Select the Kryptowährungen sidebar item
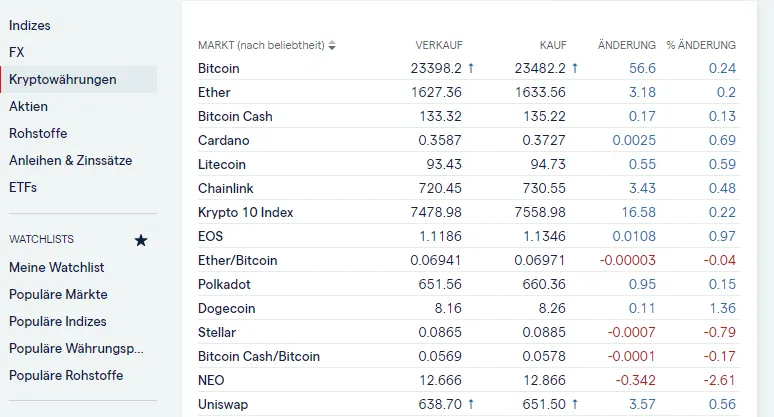This screenshot has height=417, width=774. click(62, 79)
